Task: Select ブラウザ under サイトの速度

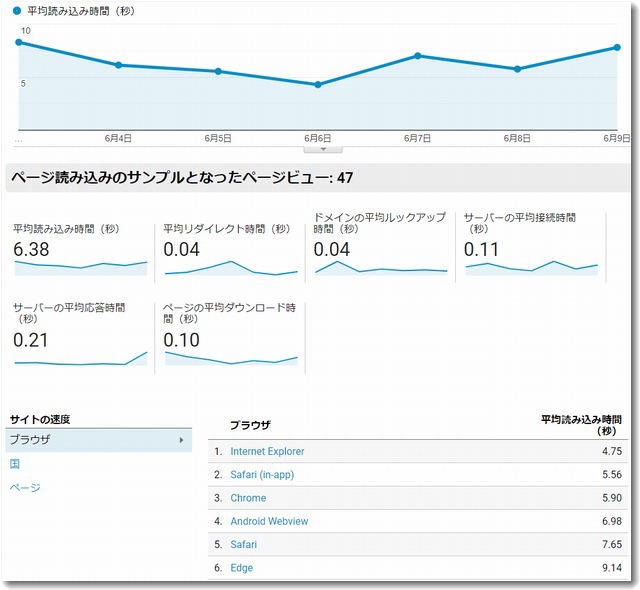Action: (30, 440)
